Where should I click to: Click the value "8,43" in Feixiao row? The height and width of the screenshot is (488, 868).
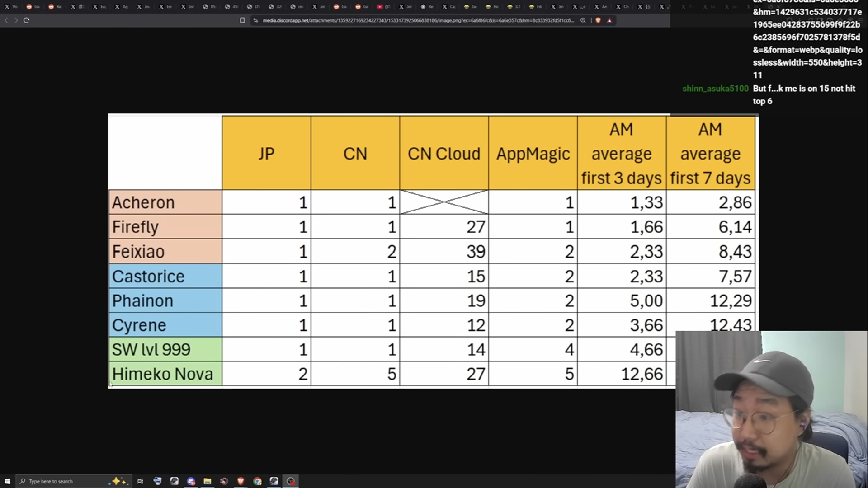(735, 252)
